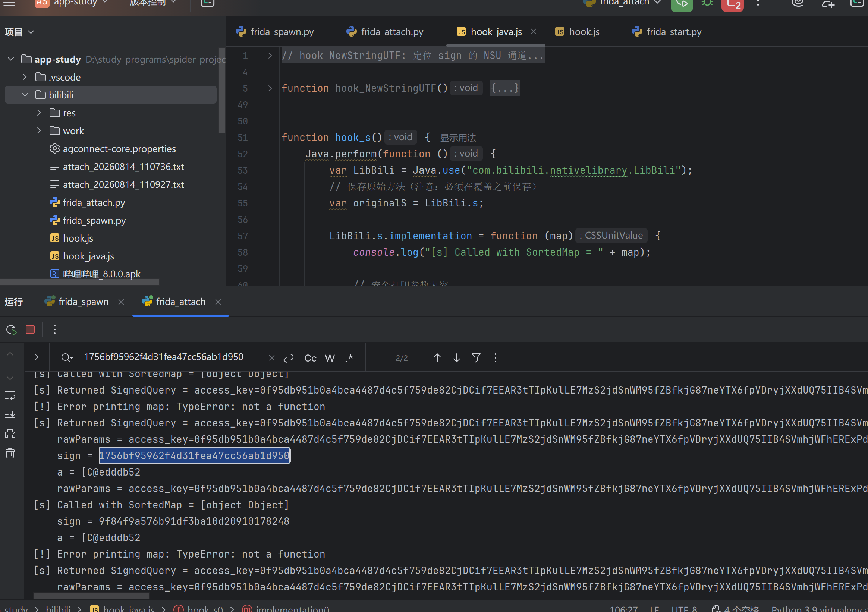Click the rerun frida_attach icon

click(x=11, y=329)
